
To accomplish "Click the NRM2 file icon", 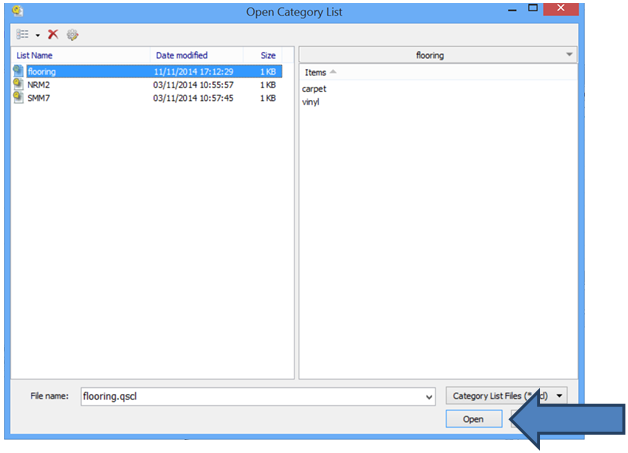I will tap(19, 85).
